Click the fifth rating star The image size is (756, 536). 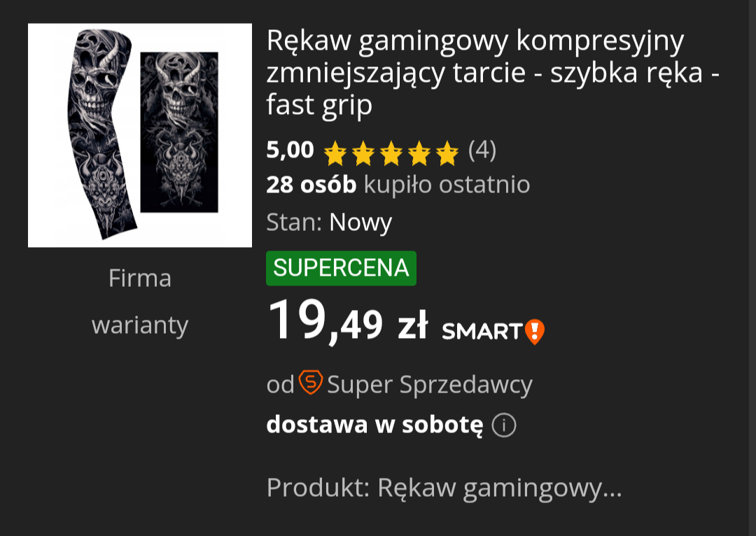[447, 153]
